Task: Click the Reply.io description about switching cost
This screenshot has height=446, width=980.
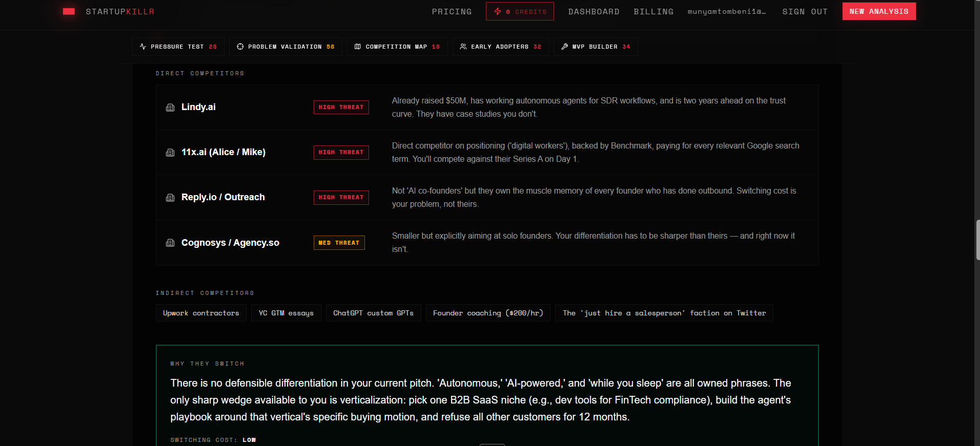Action: tap(594, 197)
